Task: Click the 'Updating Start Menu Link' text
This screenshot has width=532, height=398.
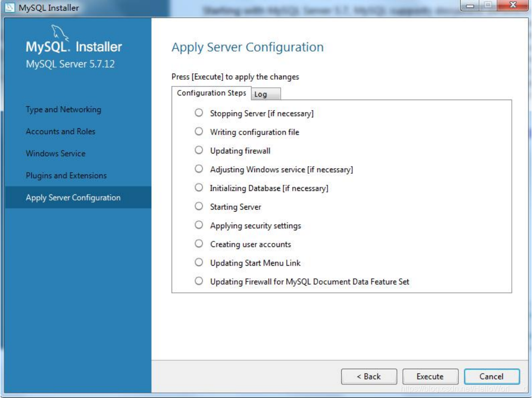Action: 255,263
